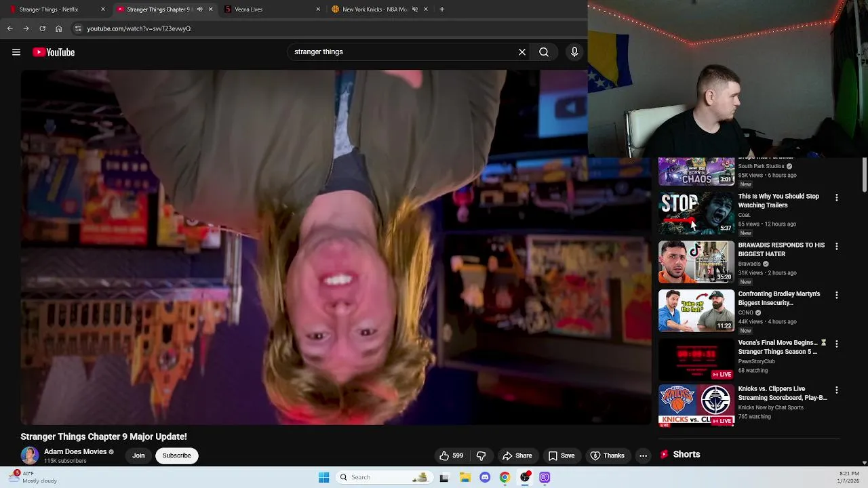Open Discord from the taskbar
The height and width of the screenshot is (488, 868).
485,477
